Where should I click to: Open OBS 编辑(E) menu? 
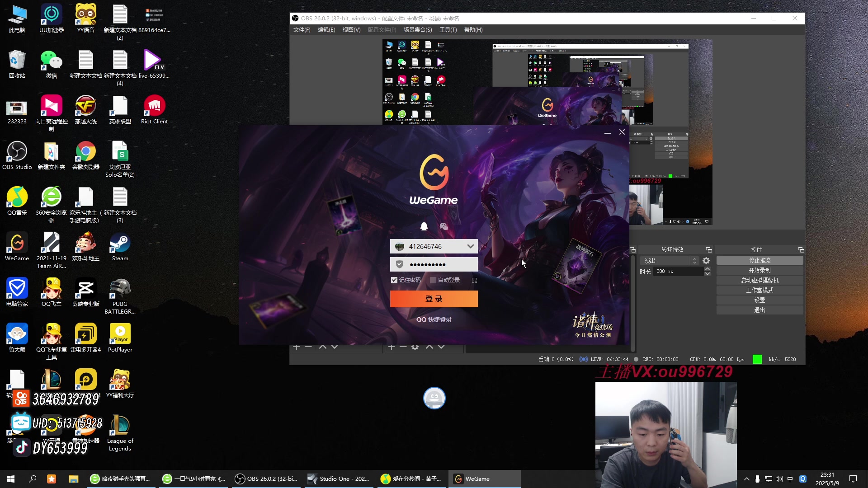click(326, 30)
